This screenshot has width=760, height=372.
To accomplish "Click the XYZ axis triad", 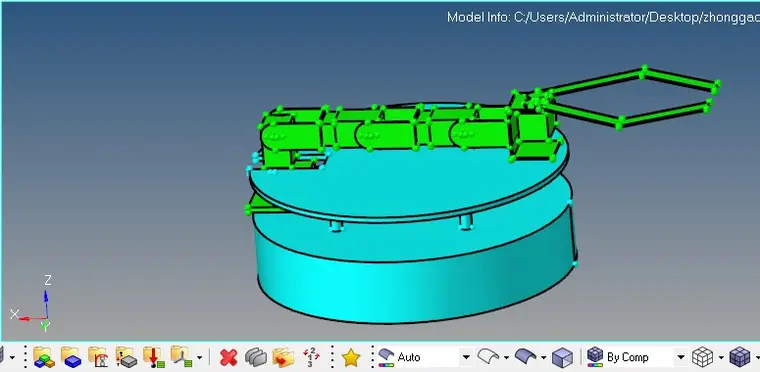I will pyautogui.click(x=33, y=303).
